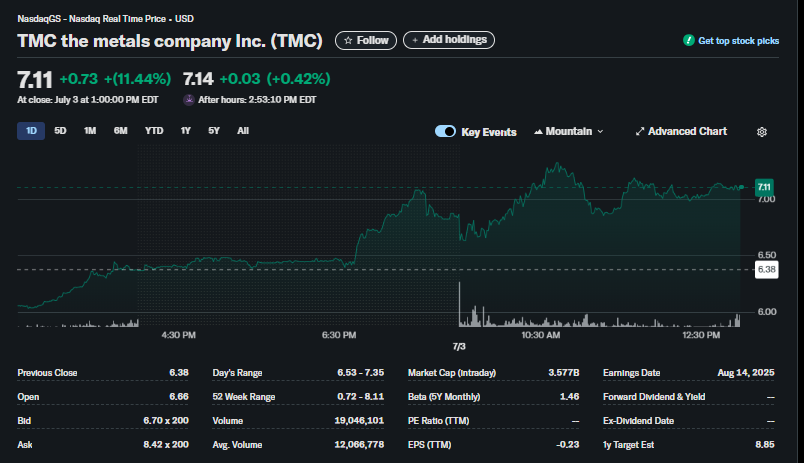Click the Volume value 19,046,101

359,421
